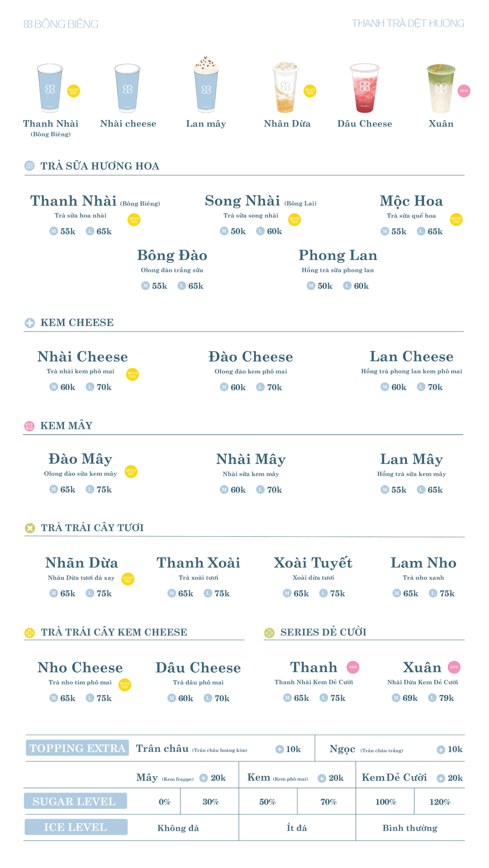Click the Trà Sữa Hương Hoa section icon

pyautogui.click(x=29, y=166)
